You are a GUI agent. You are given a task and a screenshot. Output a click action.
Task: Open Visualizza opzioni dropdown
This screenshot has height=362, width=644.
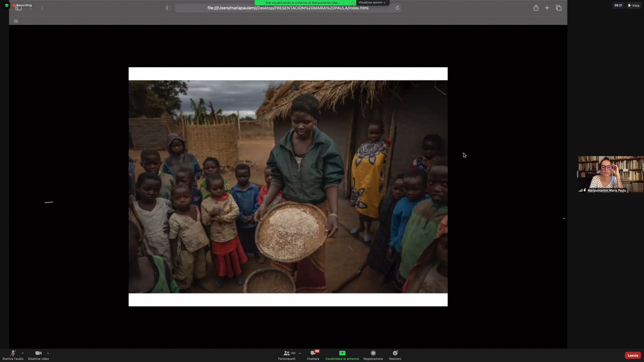point(372,3)
